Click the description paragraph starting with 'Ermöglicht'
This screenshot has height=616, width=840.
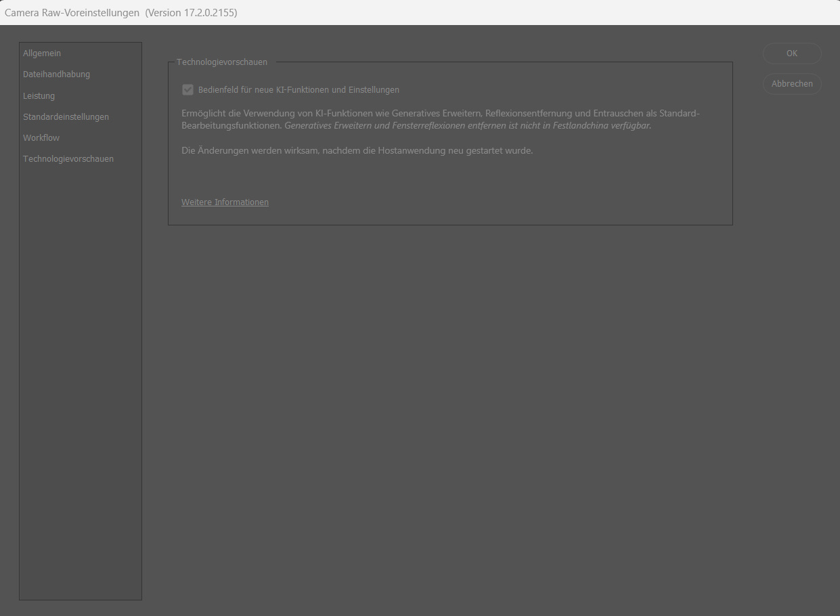(440, 114)
